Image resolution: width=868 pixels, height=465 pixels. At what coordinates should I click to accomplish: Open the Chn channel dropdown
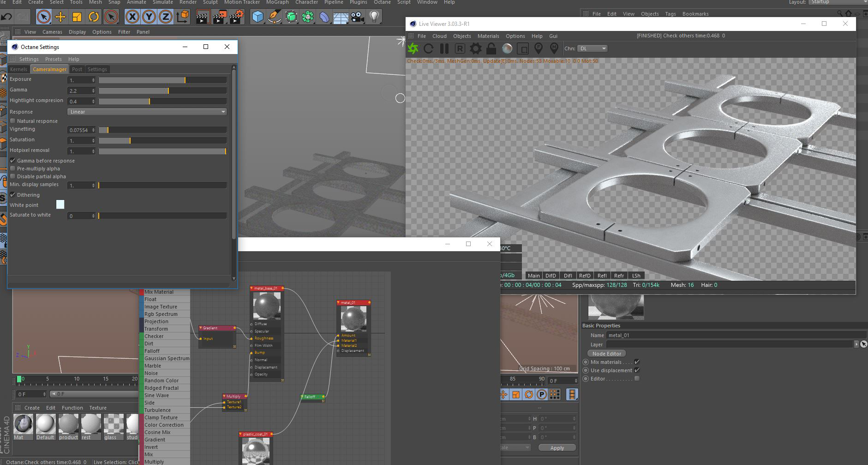pos(593,48)
